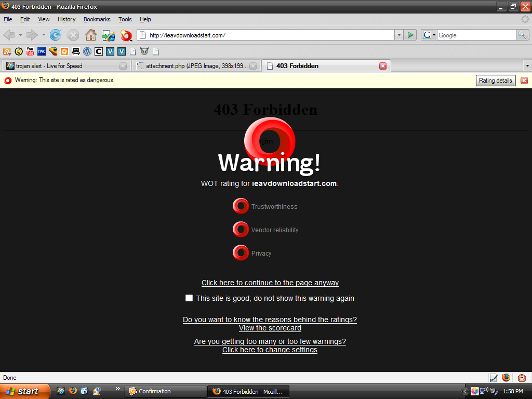The image size is (532, 399).
Task: Close the 403 Forbidden tab
Action: (383, 66)
